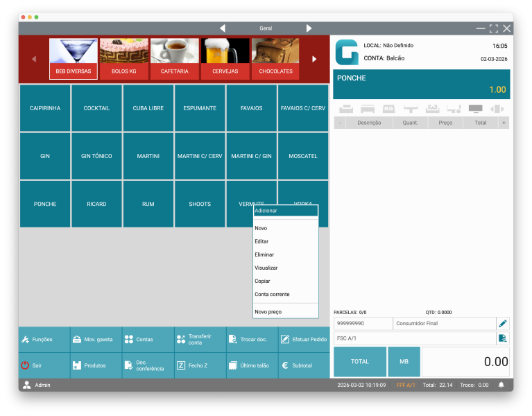The image size is (532, 416).
Task: Click the Admin user icon
Action: click(27, 385)
